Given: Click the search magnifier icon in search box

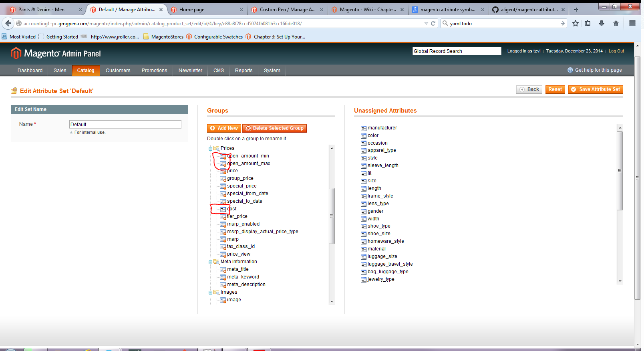Looking at the screenshot, I should point(445,23).
